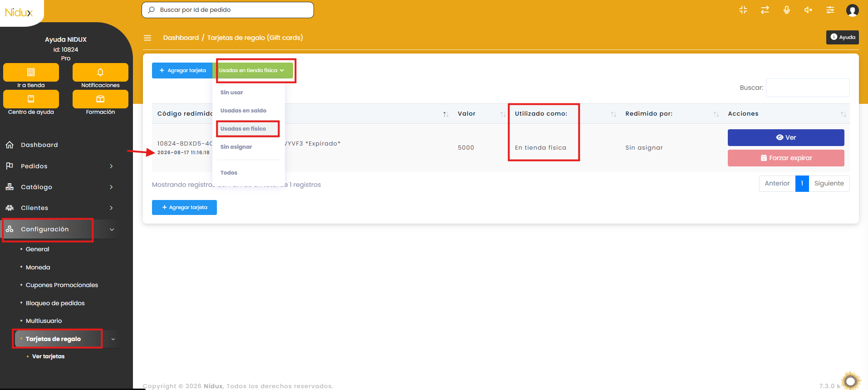868x390 pixels.
Task: Open Cupones Promocionales in sidebar
Action: pos(62,285)
